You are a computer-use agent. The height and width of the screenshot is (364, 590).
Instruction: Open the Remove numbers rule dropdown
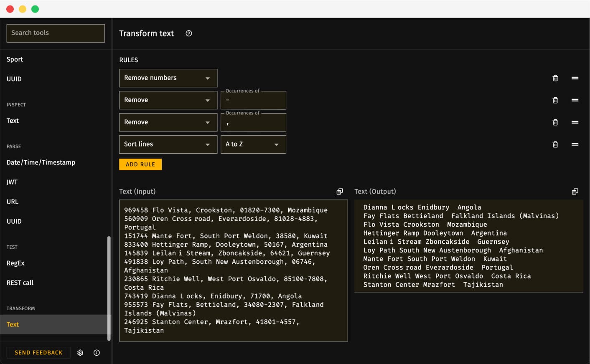168,78
